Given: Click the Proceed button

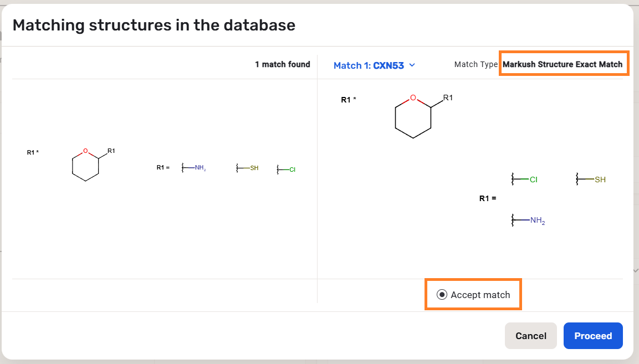Looking at the screenshot, I should pos(592,336).
